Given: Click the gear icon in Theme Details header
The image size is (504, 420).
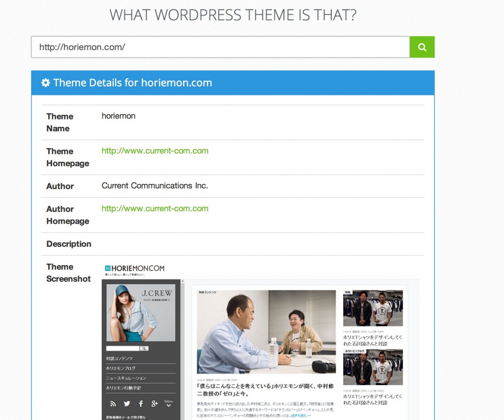Looking at the screenshot, I should click(x=46, y=83).
